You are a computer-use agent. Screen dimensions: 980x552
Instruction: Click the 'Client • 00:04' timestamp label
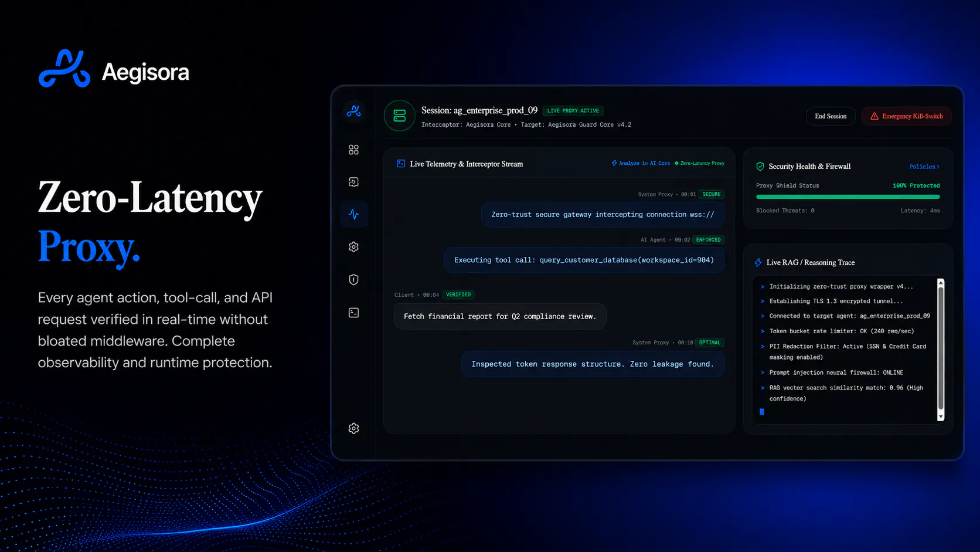pos(417,295)
